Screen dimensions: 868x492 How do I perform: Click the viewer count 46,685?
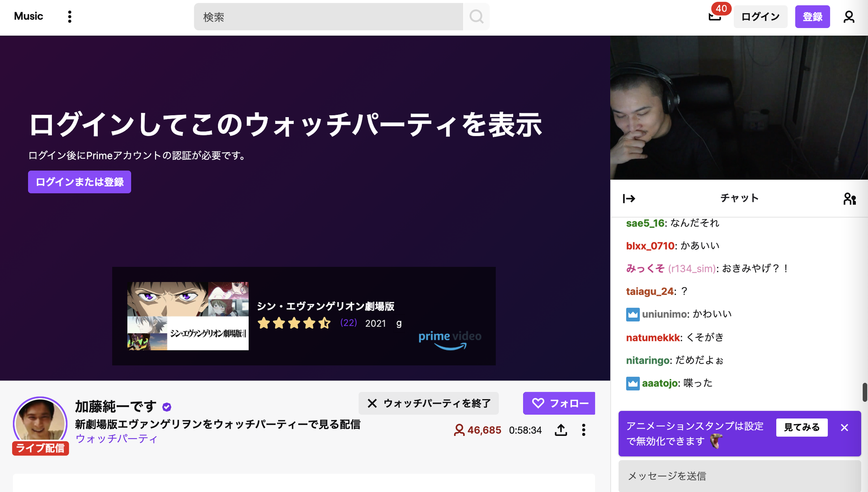pyautogui.click(x=477, y=430)
